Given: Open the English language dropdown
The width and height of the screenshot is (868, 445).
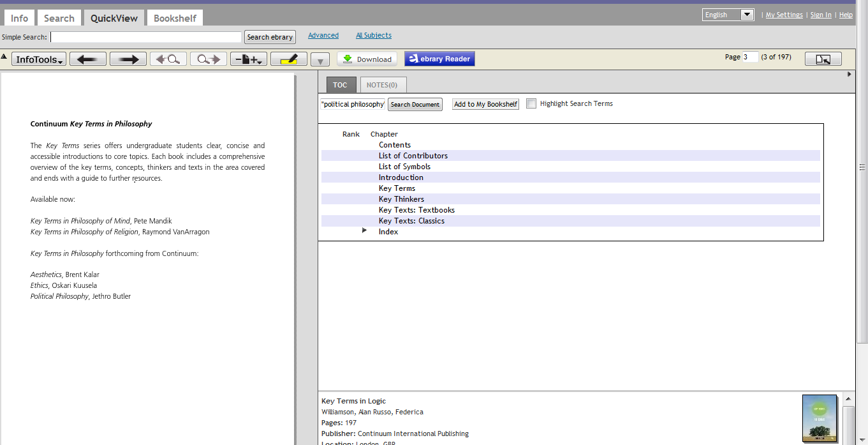Looking at the screenshot, I should [x=728, y=15].
